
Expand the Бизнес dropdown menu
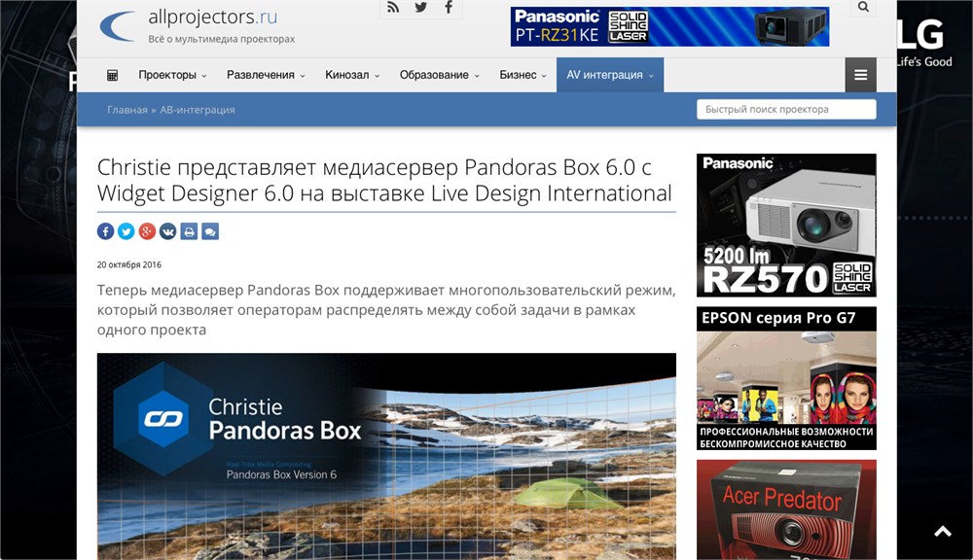coord(523,75)
